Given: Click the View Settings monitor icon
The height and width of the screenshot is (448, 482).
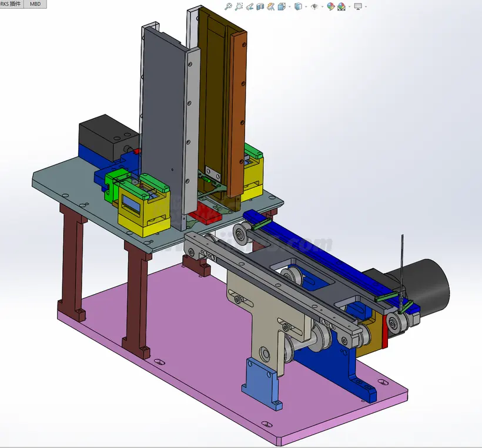Looking at the screenshot, I should point(358,6).
